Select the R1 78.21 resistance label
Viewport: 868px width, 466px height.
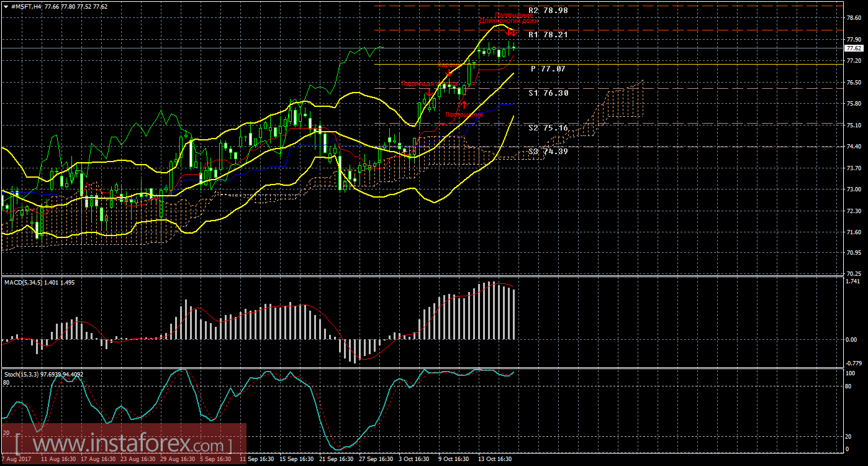pyautogui.click(x=548, y=35)
